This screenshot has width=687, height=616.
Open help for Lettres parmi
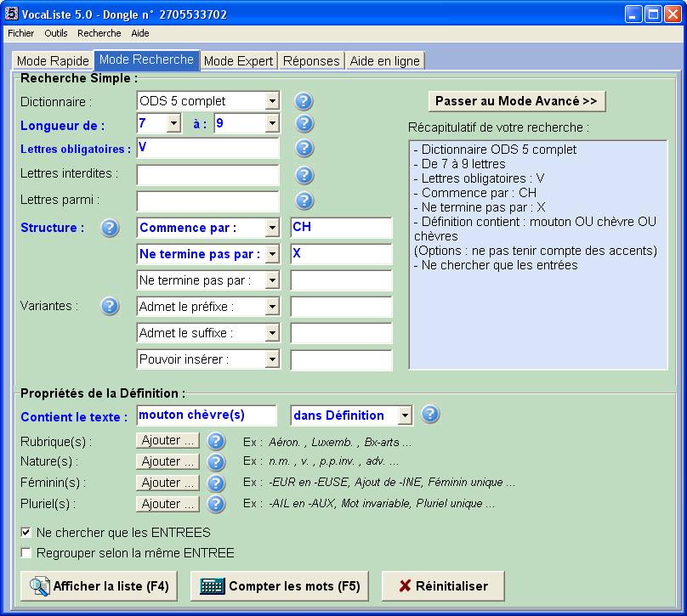click(x=304, y=201)
